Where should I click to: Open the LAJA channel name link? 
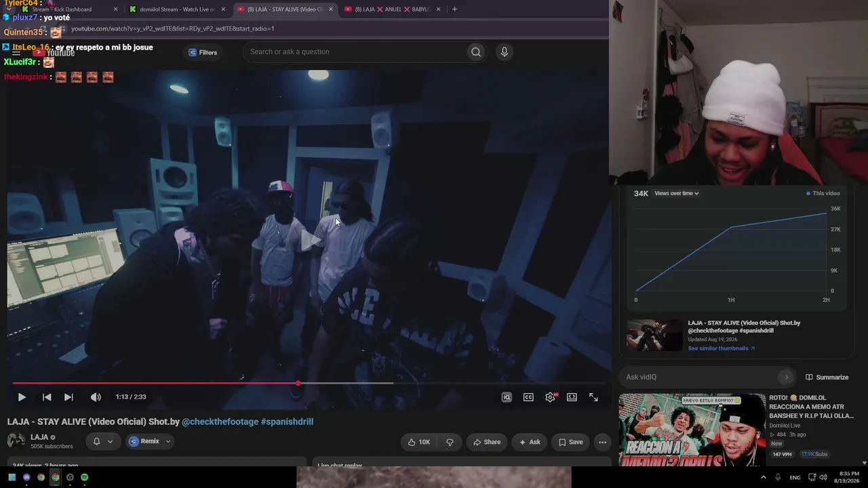39,437
